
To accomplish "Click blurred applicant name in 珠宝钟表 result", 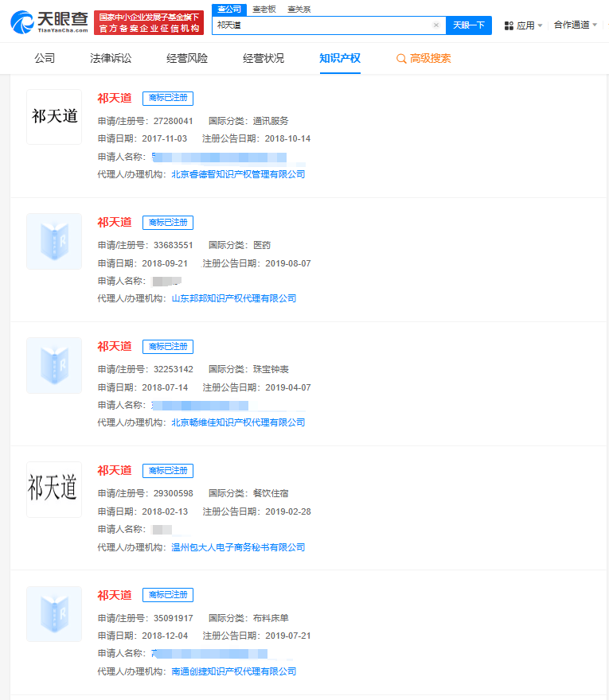I will [200, 406].
